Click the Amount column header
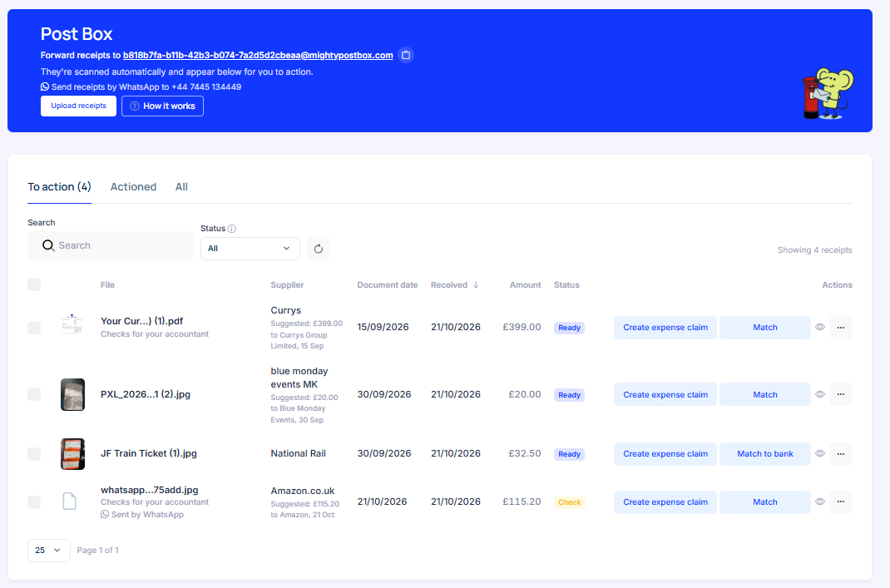890x588 pixels. pos(525,285)
